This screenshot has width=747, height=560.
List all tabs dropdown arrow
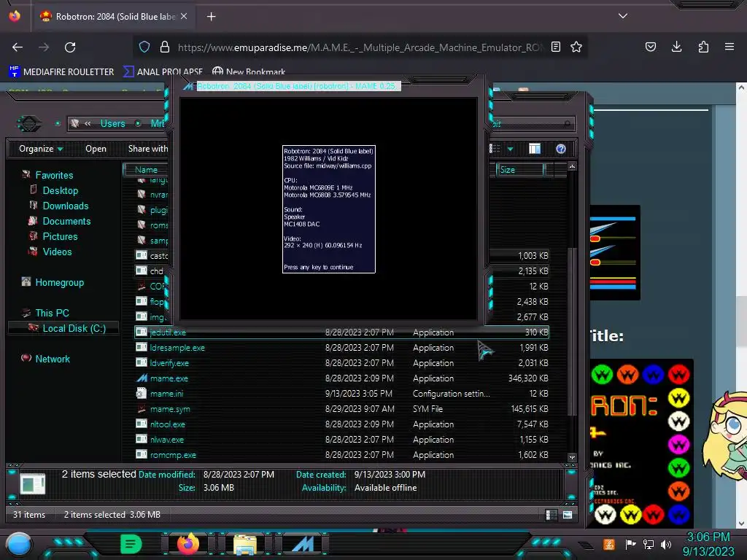[x=623, y=16]
